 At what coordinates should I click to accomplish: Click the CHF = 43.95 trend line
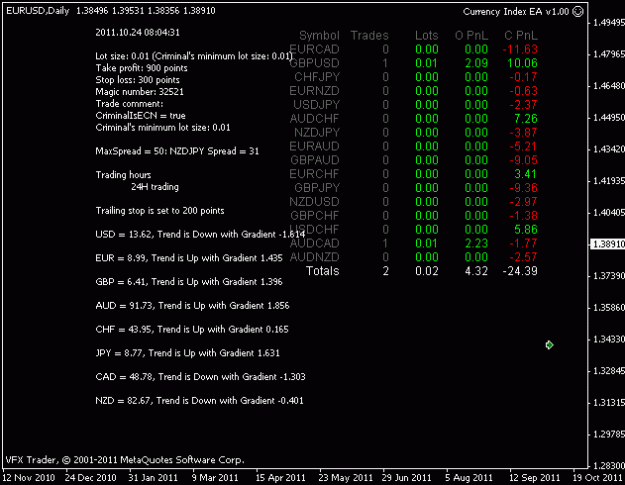192,329
